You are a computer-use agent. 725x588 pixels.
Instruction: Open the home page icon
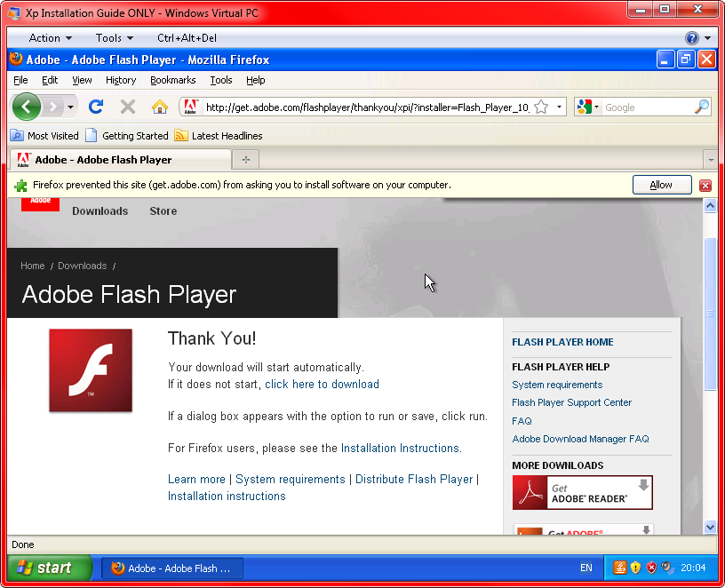pyautogui.click(x=160, y=107)
